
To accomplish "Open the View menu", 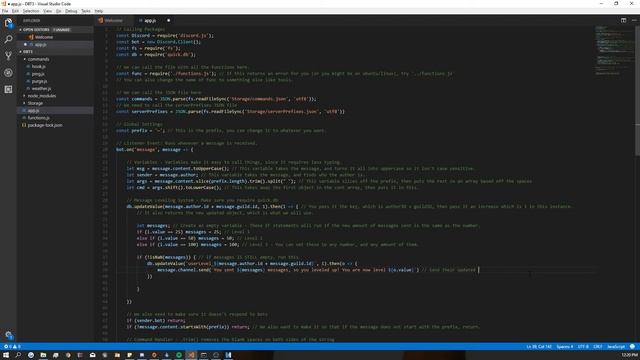I will point(47,11).
